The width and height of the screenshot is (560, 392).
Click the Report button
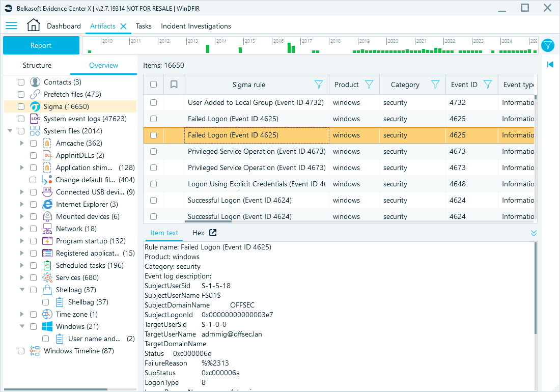pos(41,45)
